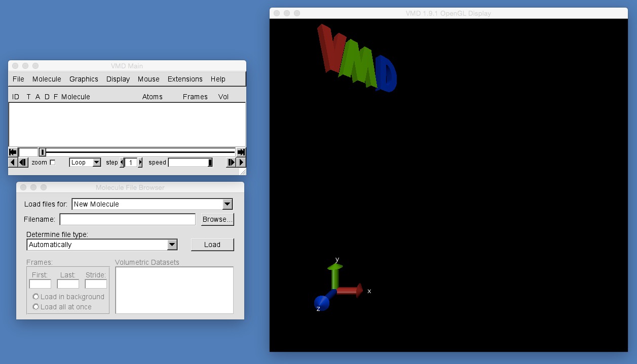Expand the Determine file type dropdown
The height and width of the screenshot is (364, 637).
click(102, 245)
